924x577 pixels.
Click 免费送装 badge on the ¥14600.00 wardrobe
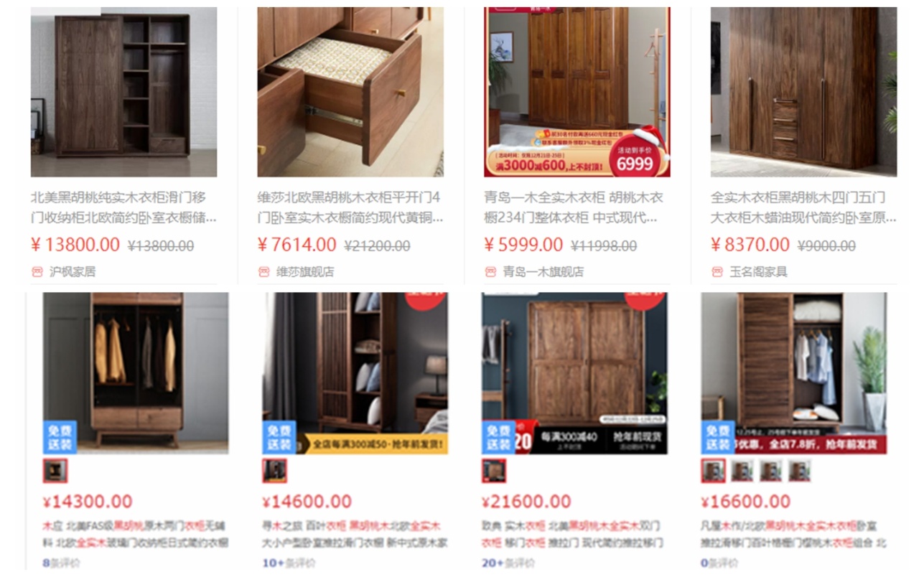pos(279,437)
